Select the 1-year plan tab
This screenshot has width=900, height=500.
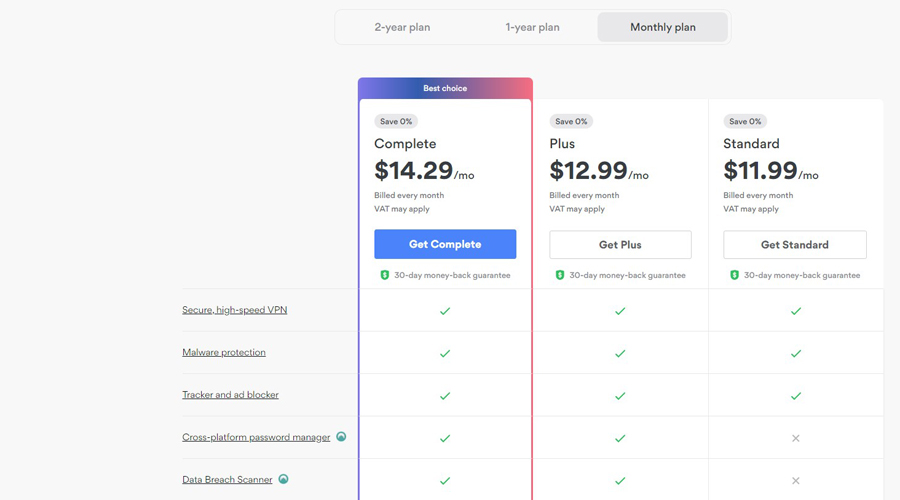(532, 27)
